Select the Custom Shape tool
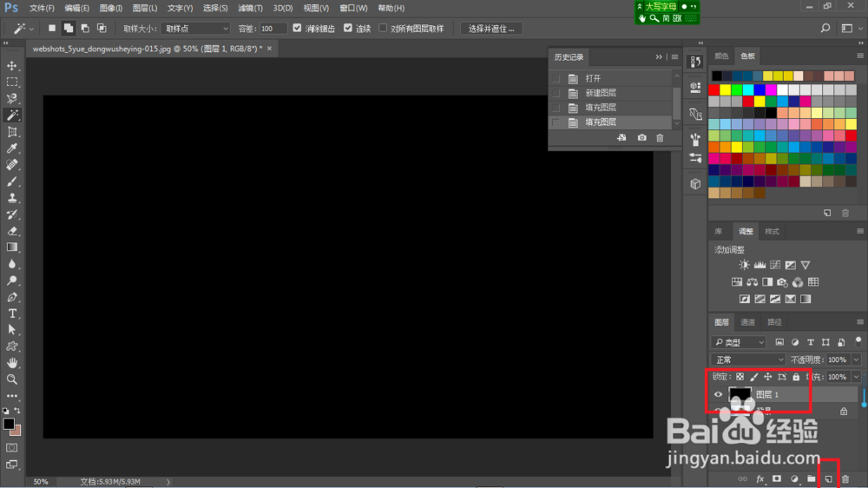 click(x=11, y=346)
